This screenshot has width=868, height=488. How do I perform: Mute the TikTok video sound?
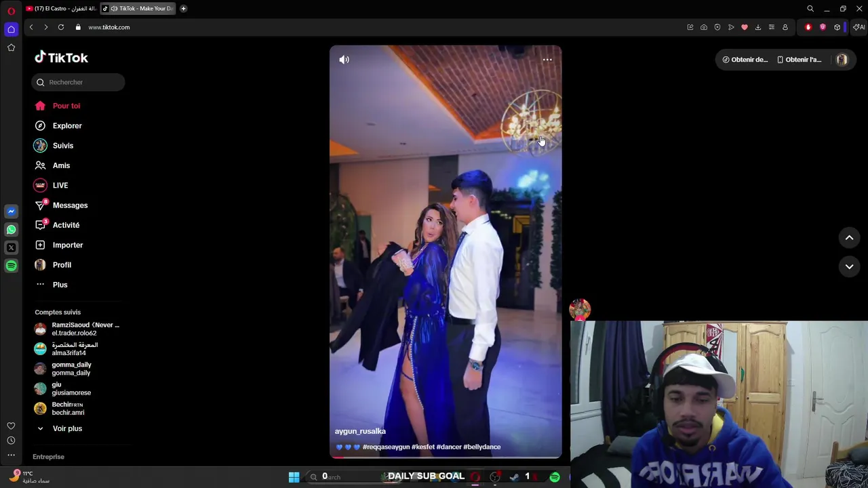point(344,60)
